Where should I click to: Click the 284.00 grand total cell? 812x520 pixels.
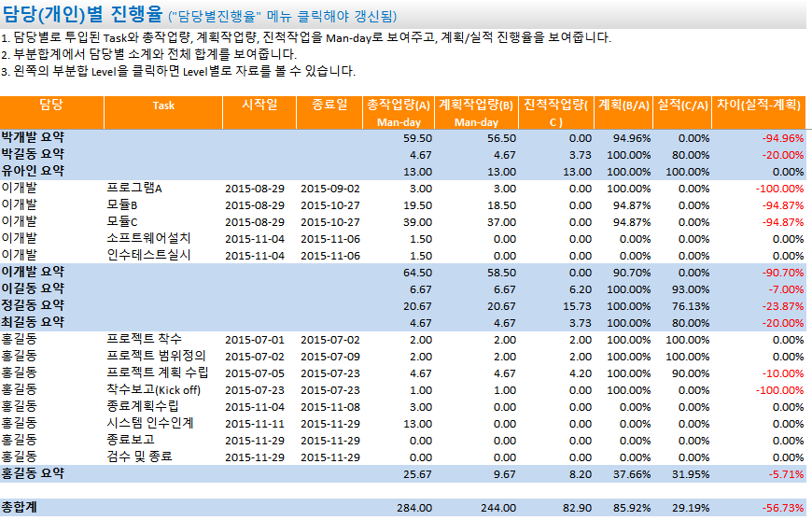tap(414, 508)
